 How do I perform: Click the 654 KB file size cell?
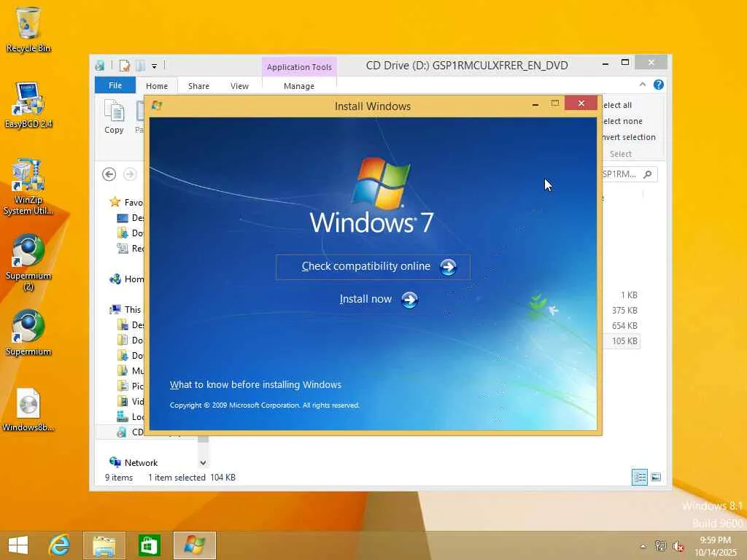[x=624, y=326]
